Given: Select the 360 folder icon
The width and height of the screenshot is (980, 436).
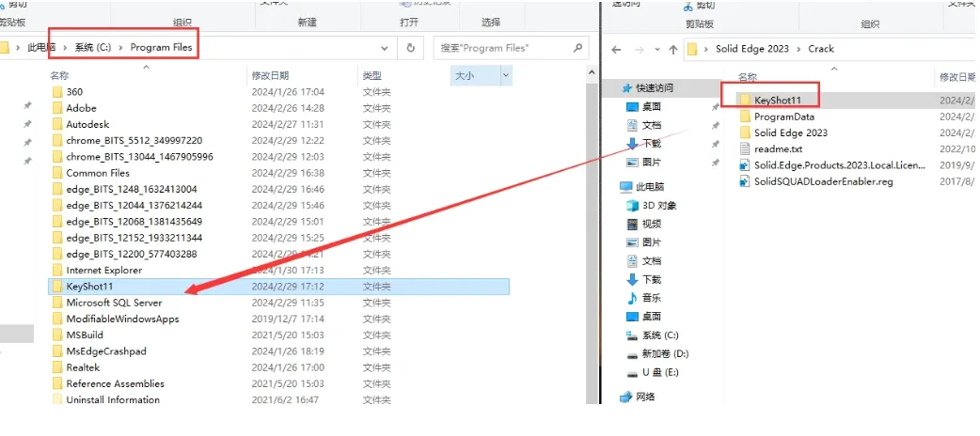Looking at the screenshot, I should [56, 92].
